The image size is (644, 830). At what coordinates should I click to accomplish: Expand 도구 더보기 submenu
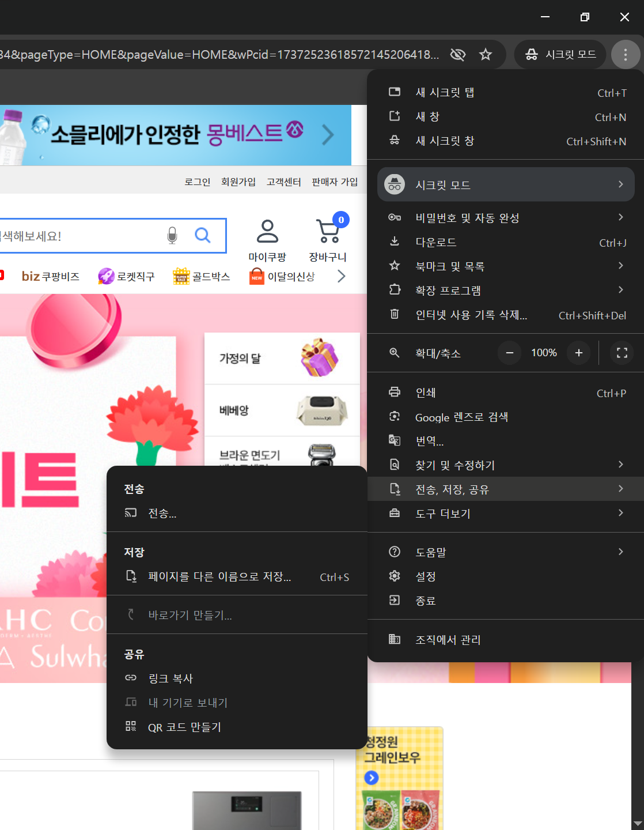point(505,513)
